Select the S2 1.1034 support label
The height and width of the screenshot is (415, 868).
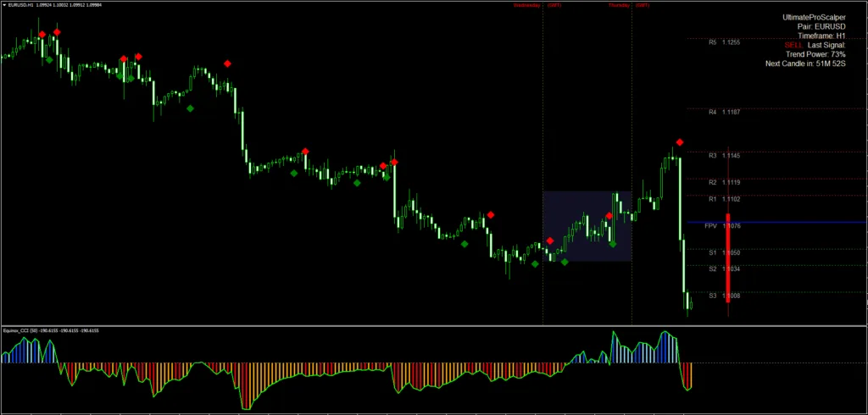click(724, 269)
